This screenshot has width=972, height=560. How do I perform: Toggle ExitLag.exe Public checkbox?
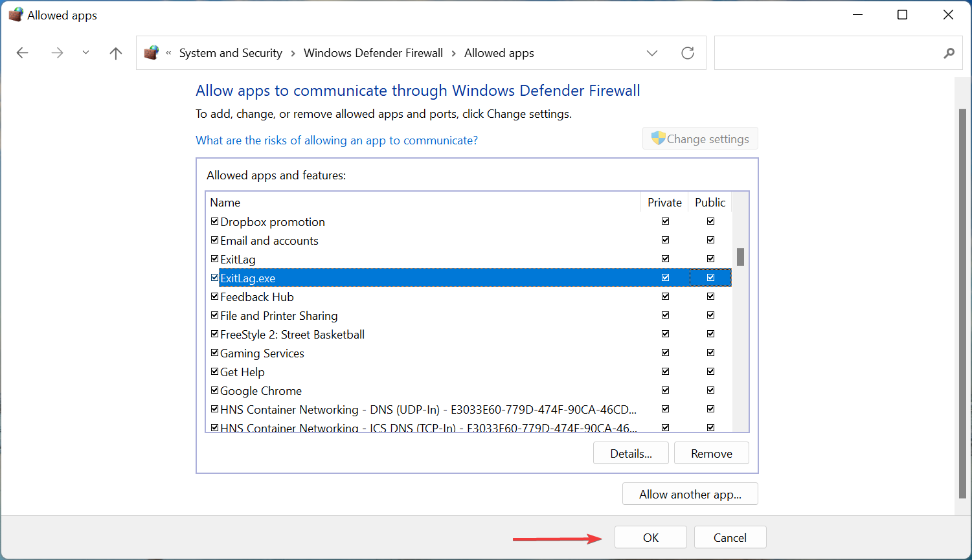pos(710,278)
